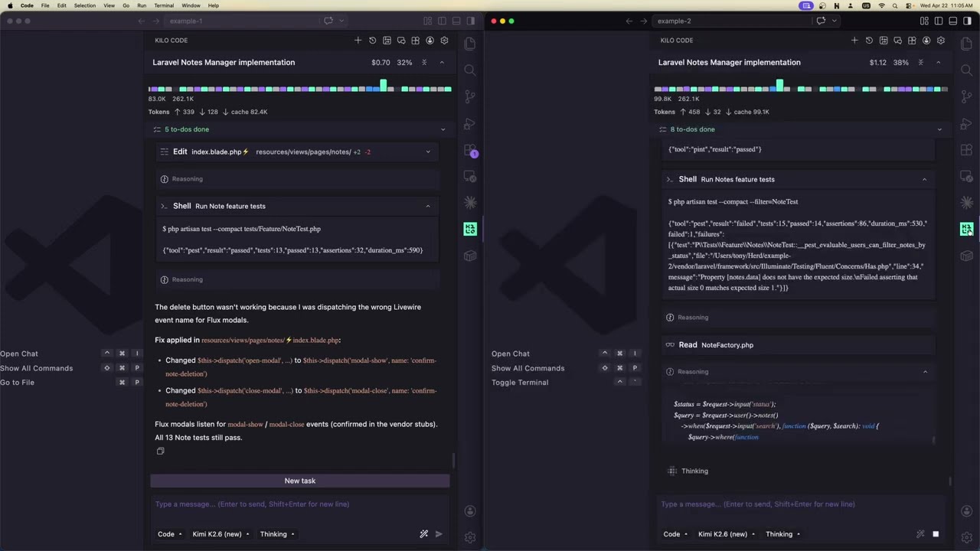Screen dimensions: 980x551
Task: Open the Edit menu
Action: click(61, 5)
